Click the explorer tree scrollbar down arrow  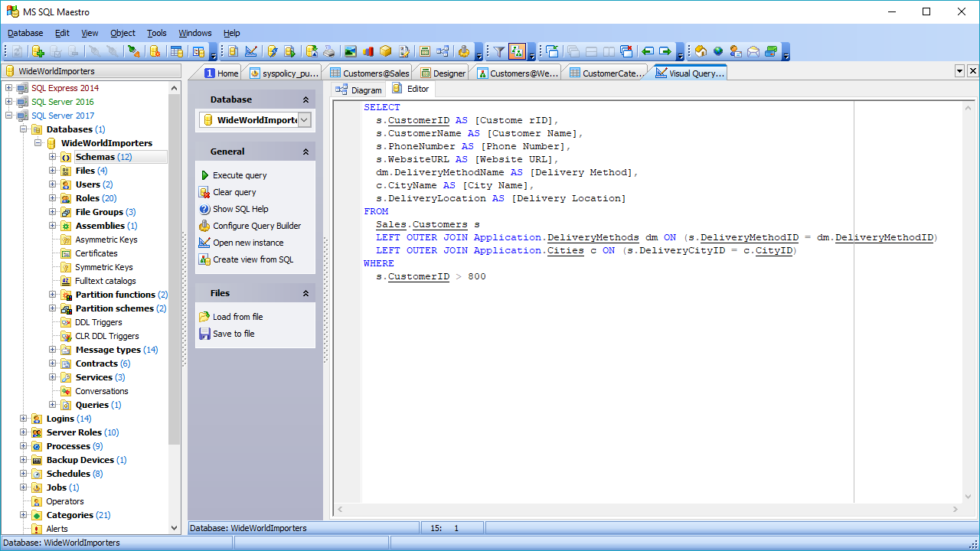pos(174,528)
